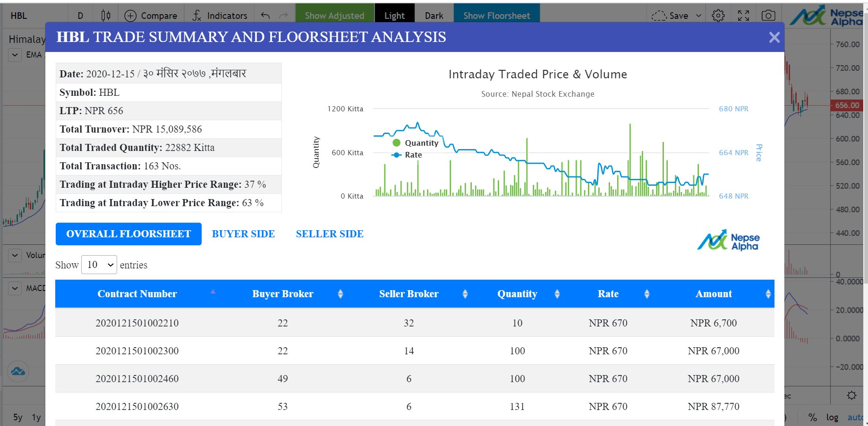The width and height of the screenshot is (868, 426).
Task: Click contract number 2020121501002630
Action: pos(137,407)
